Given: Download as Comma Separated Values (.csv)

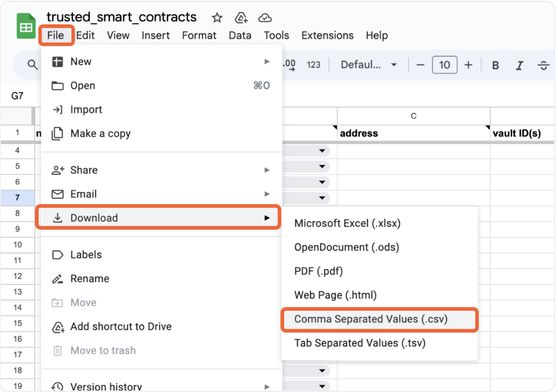Looking at the screenshot, I should pyautogui.click(x=380, y=319).
